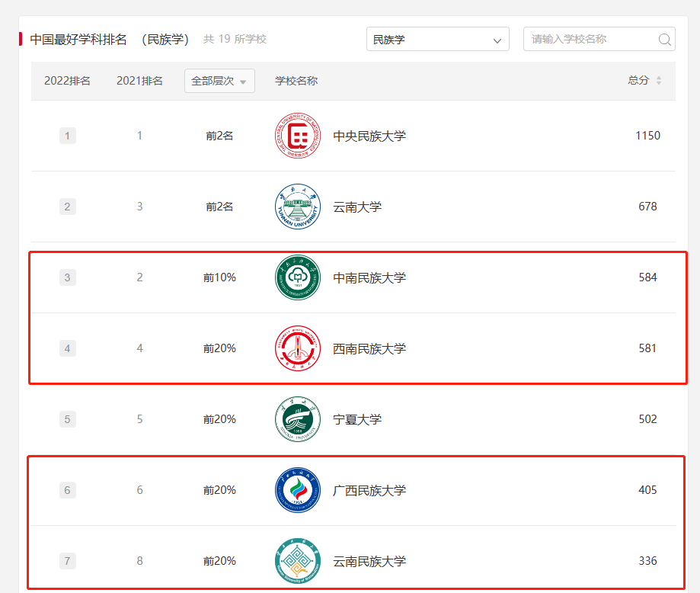Select rank badge 3 for 中南民族大学
The height and width of the screenshot is (593, 700).
click(x=68, y=277)
